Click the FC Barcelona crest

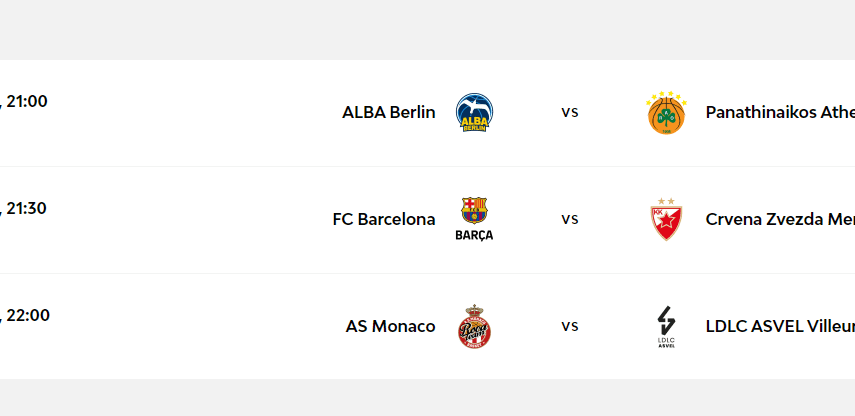click(474, 211)
